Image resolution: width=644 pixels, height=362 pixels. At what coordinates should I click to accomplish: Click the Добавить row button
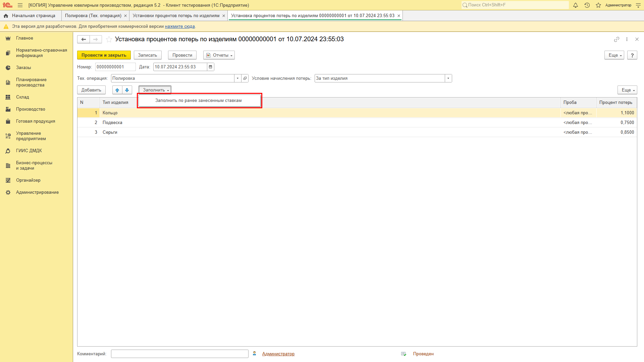(91, 90)
